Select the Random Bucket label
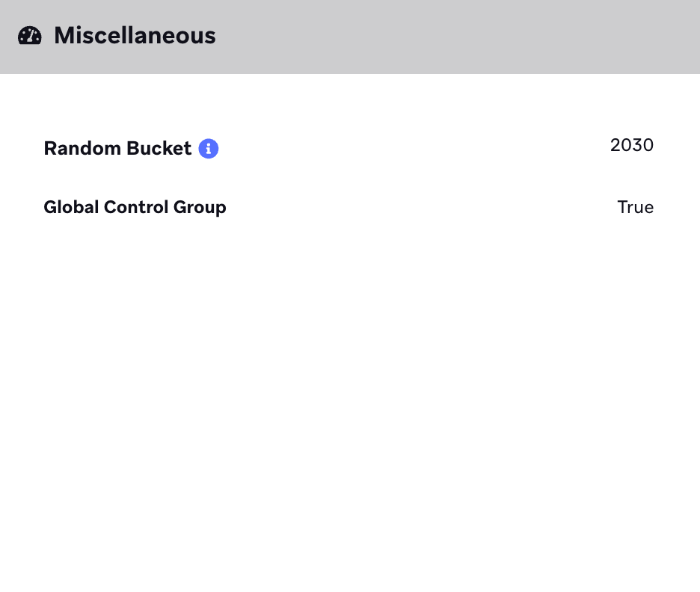 (117, 149)
